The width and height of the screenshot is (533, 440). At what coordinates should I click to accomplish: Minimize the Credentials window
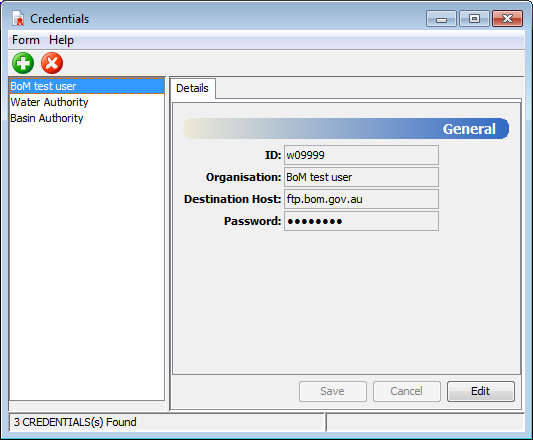click(x=441, y=18)
